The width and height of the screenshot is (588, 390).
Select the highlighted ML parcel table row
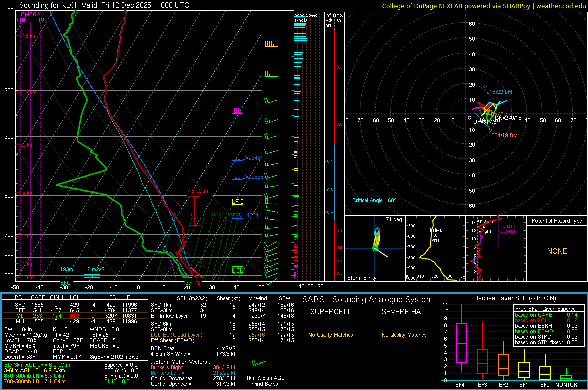[75, 316]
